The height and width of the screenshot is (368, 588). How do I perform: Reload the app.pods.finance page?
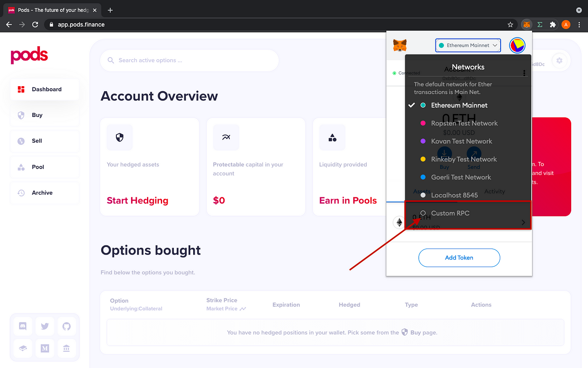(35, 24)
